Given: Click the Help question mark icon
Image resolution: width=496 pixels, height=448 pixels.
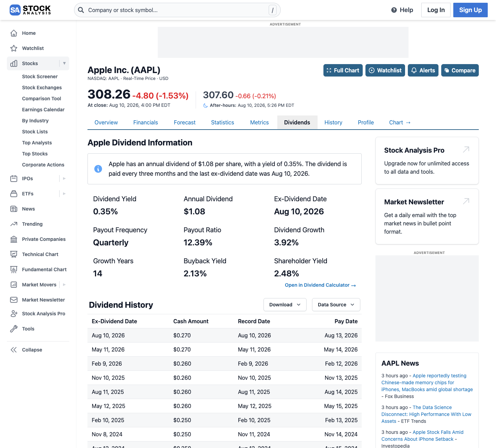Looking at the screenshot, I should (394, 10).
